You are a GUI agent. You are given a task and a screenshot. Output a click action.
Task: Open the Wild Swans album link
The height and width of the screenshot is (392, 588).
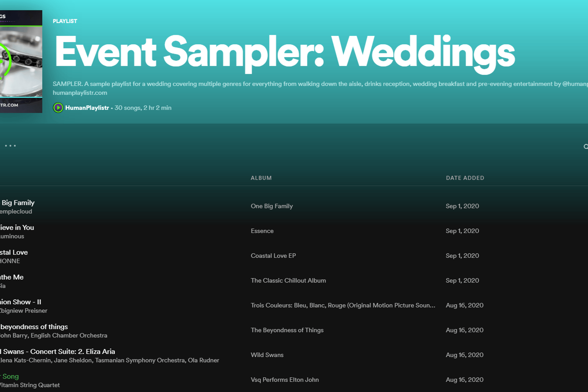click(x=267, y=355)
